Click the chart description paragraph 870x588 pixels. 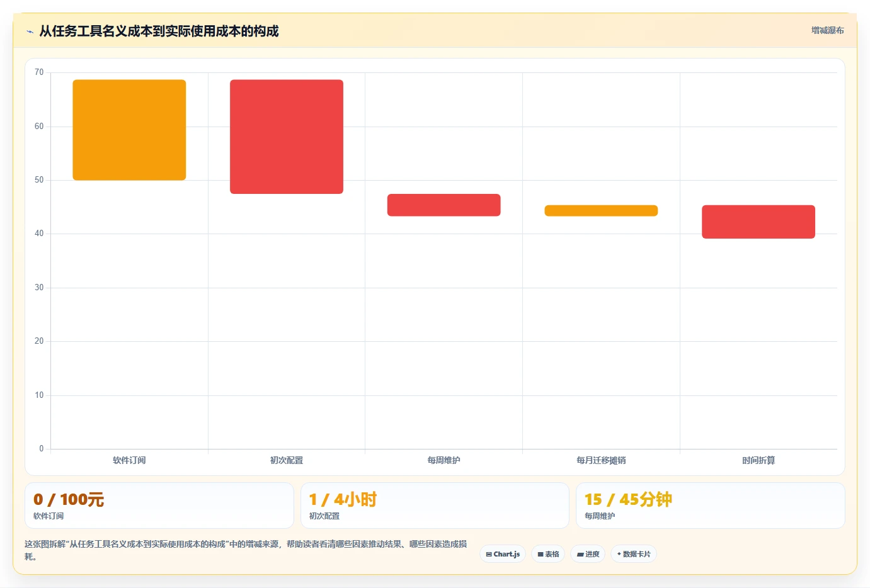[246, 550]
